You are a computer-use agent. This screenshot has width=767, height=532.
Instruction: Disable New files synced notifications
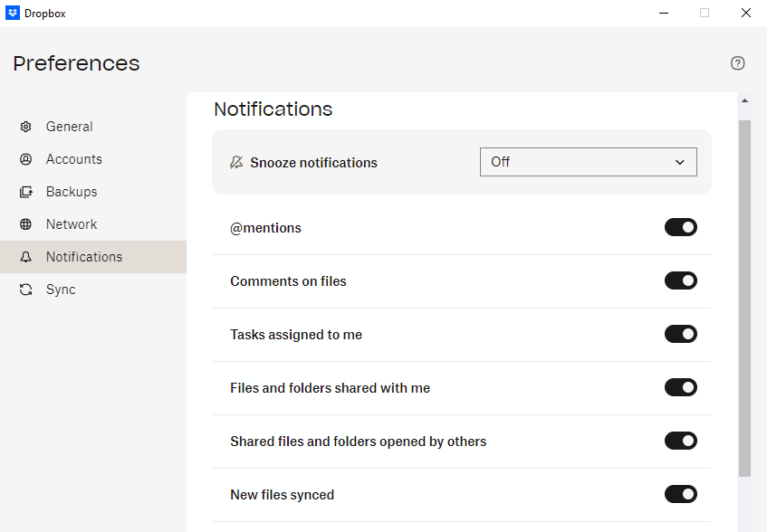tap(681, 494)
